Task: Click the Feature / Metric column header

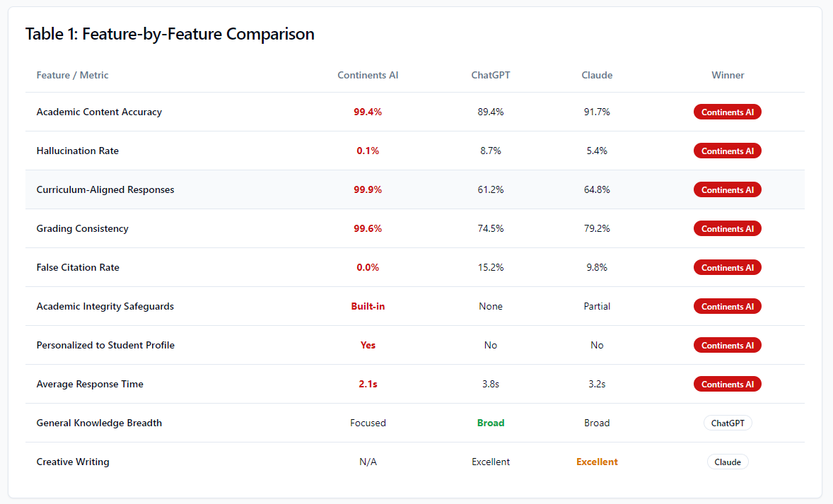Action: point(72,75)
